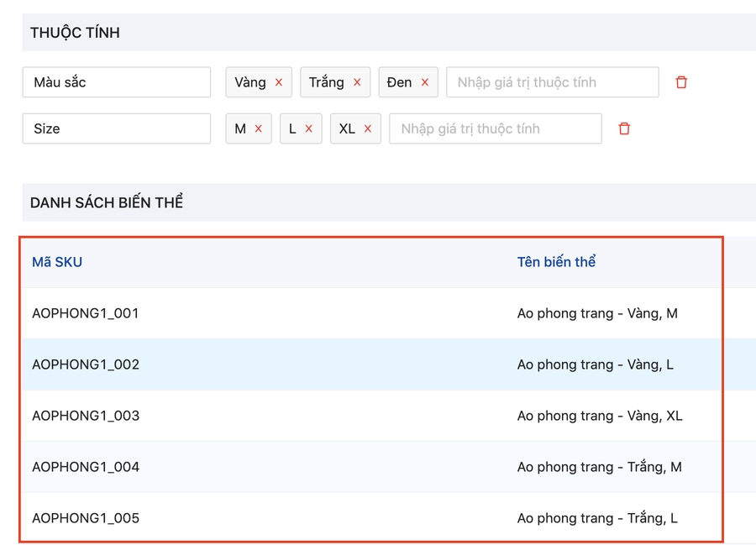This screenshot has height=545, width=756.
Task: Remove the Đen color tag
Action: [x=425, y=82]
